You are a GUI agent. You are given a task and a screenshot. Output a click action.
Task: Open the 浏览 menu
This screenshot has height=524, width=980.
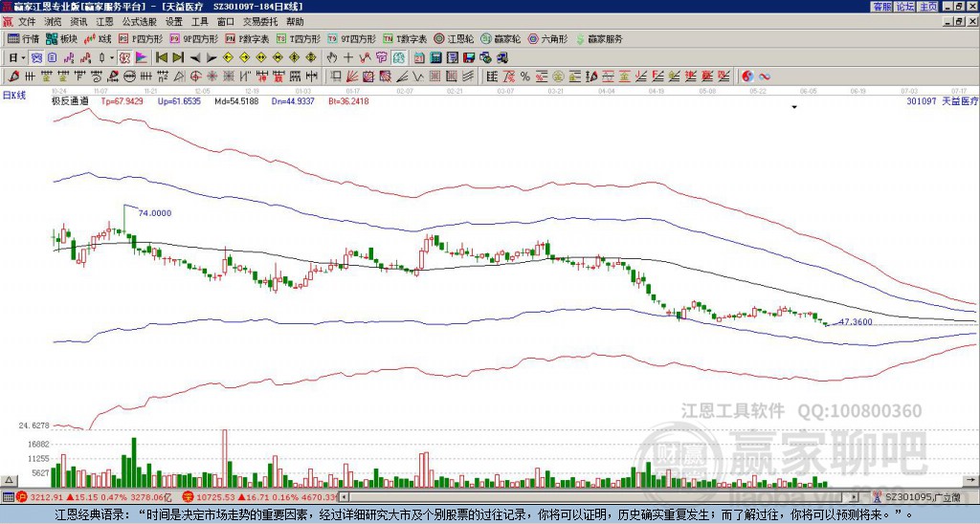pos(54,22)
